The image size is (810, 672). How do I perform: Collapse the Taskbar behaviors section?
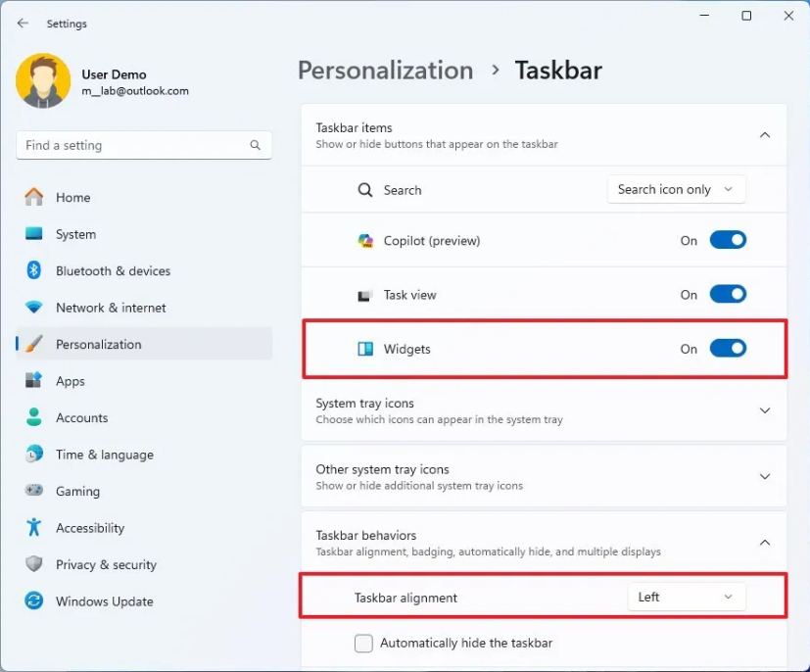(x=765, y=542)
